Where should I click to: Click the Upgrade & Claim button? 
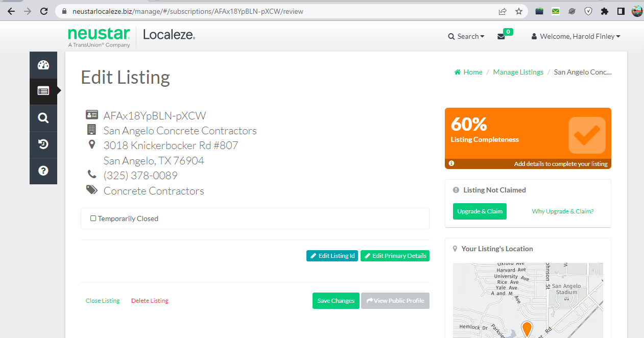(x=480, y=211)
